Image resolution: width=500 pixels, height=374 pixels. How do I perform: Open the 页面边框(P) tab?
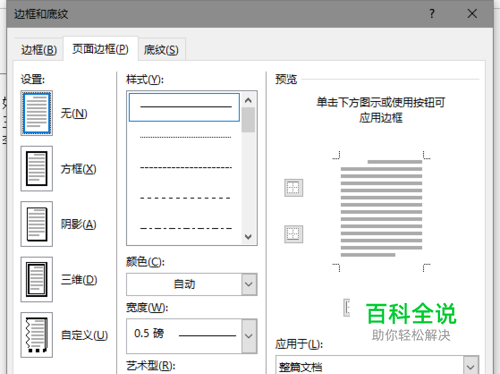(x=100, y=49)
